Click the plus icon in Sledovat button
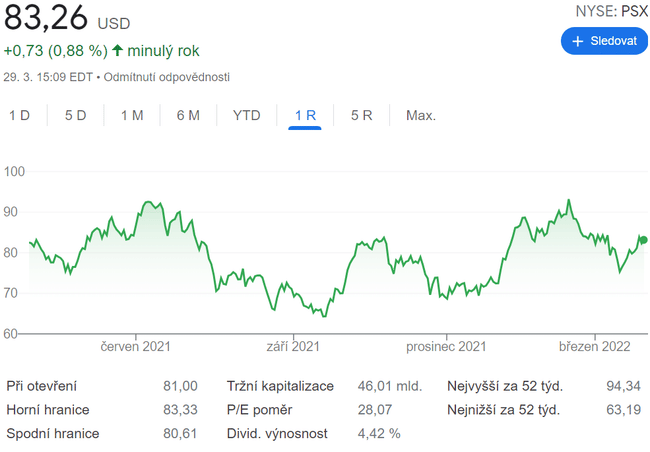 577,42
